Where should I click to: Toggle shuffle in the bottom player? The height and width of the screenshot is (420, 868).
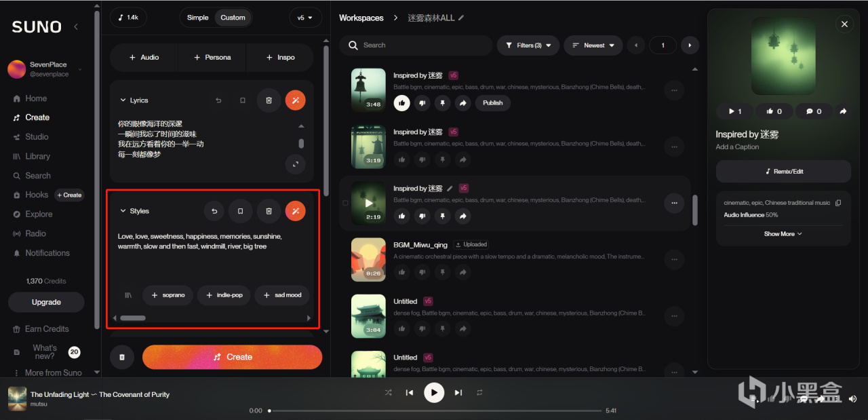point(388,392)
